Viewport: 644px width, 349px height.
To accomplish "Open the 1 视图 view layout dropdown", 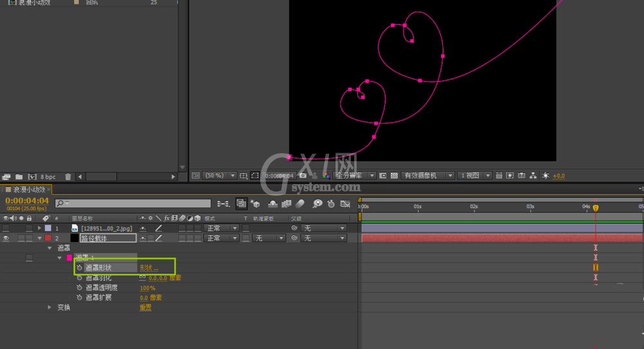I will point(475,176).
